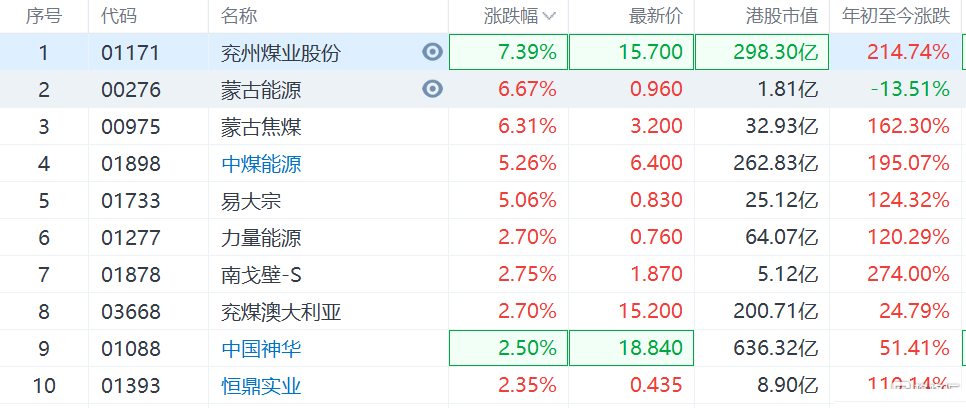The height and width of the screenshot is (408, 966).
Task: Toggle the eye icon next to 蒙古能源
Action: 432,89
